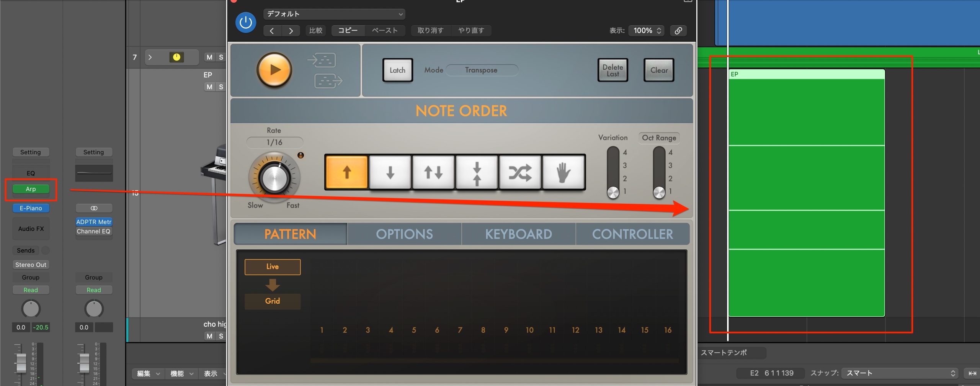The image size is (980, 386).
Task: Click the capture live MIDI pattern icon
Action: click(x=322, y=60)
